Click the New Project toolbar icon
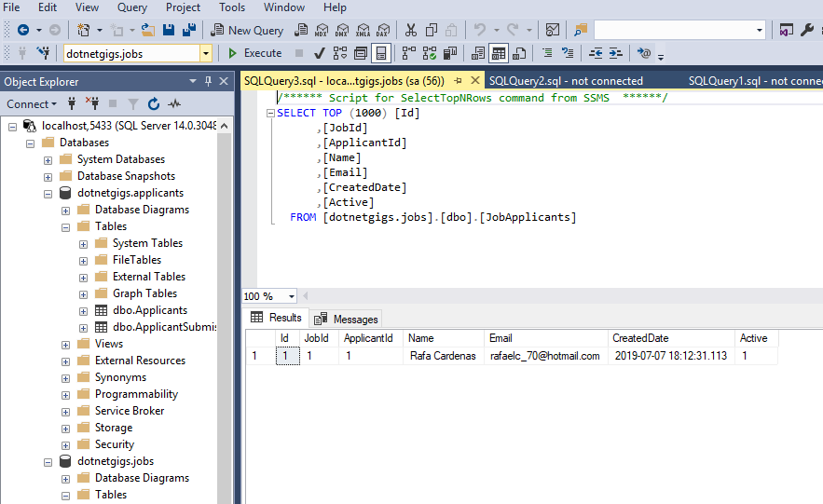The height and width of the screenshot is (504, 823). (x=84, y=30)
